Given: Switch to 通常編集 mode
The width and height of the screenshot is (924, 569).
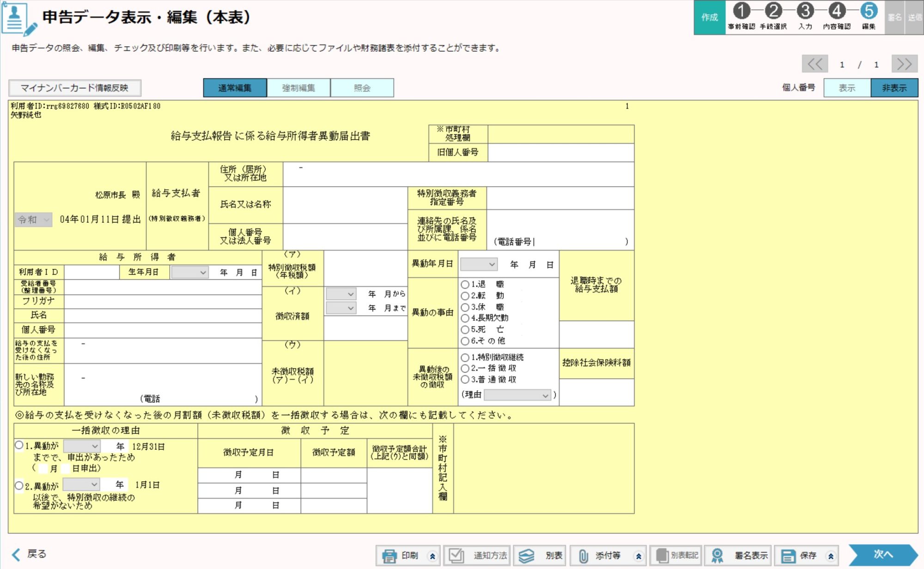Looking at the screenshot, I should pos(235,88).
